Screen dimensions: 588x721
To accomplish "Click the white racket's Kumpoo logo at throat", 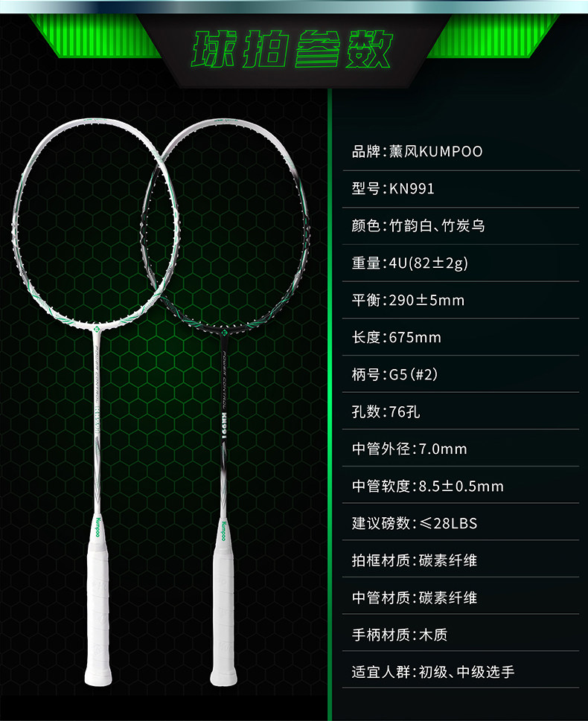I will [96, 329].
